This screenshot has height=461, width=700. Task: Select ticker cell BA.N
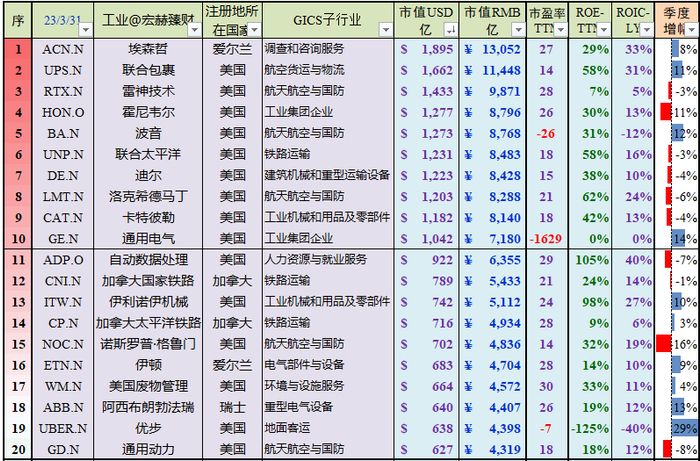point(63,133)
